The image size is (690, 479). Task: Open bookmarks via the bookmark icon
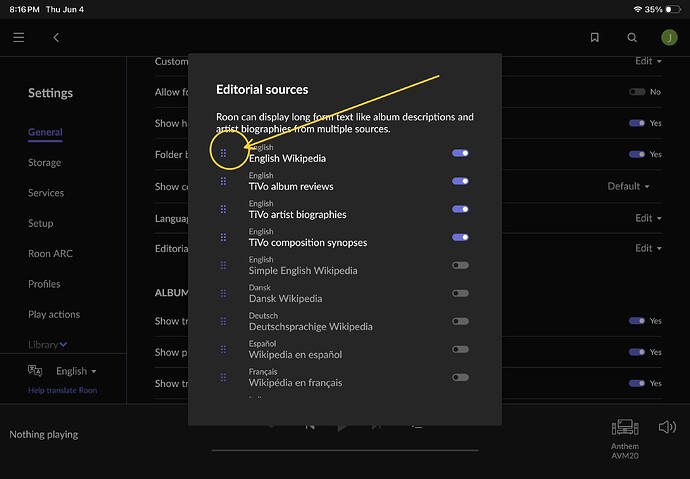pos(595,37)
